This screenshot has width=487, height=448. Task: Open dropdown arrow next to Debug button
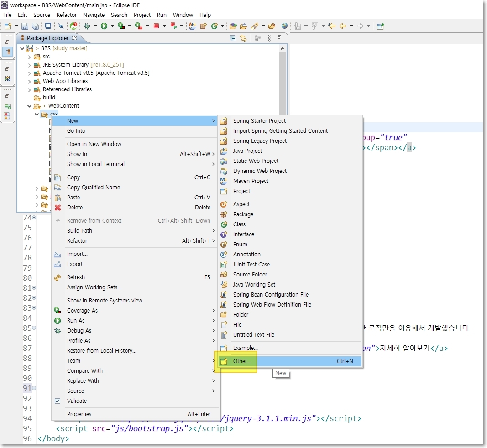coord(95,26)
